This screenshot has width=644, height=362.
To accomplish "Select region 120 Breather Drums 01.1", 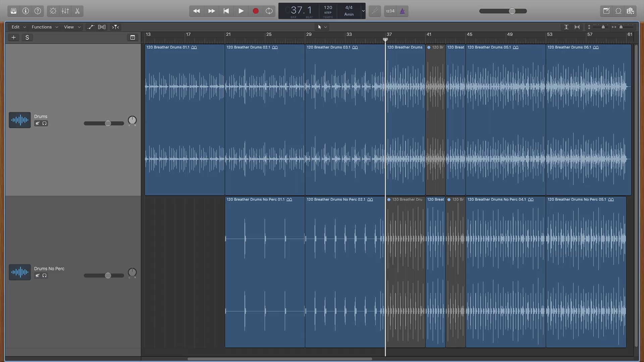I will tap(184, 120).
